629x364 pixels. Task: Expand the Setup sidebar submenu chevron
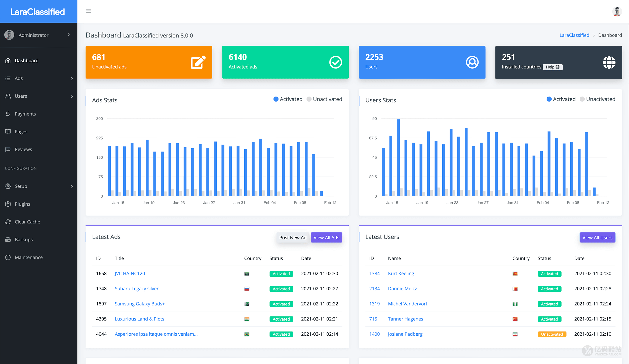[72, 186]
